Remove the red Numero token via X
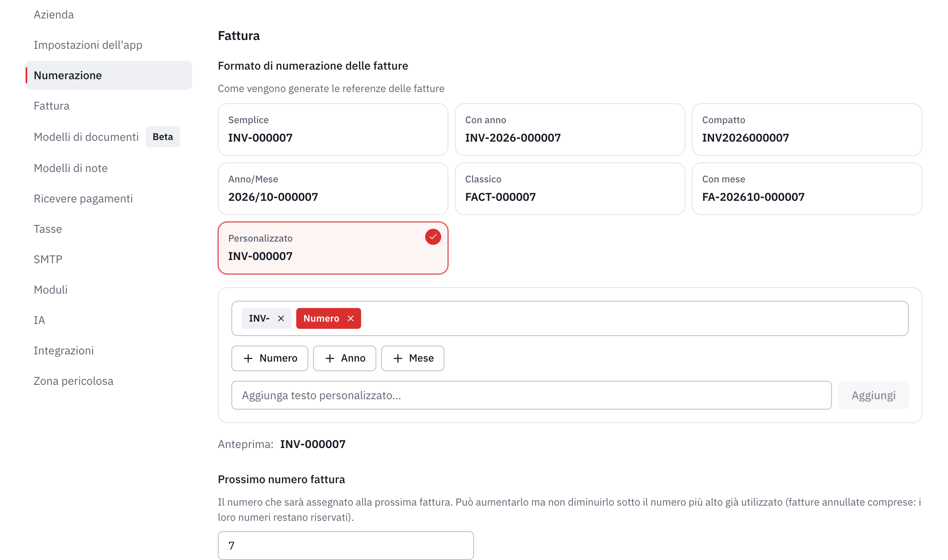 351,318
